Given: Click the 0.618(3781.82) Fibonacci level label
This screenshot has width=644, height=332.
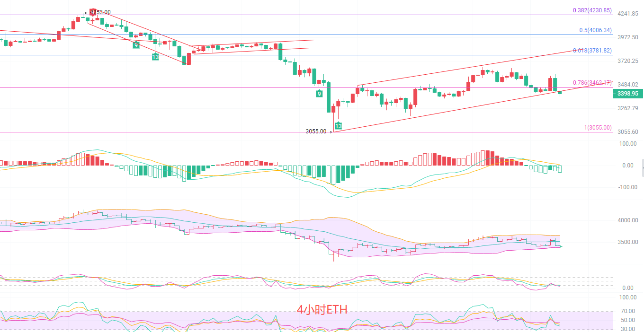Looking at the screenshot, I should (592, 51).
